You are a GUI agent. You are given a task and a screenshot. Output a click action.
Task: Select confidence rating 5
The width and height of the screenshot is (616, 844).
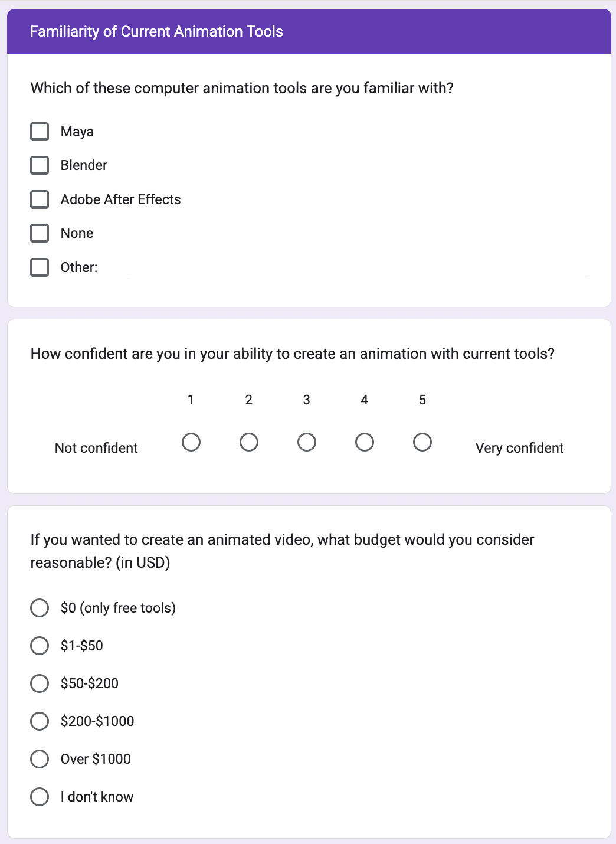pyautogui.click(x=422, y=442)
